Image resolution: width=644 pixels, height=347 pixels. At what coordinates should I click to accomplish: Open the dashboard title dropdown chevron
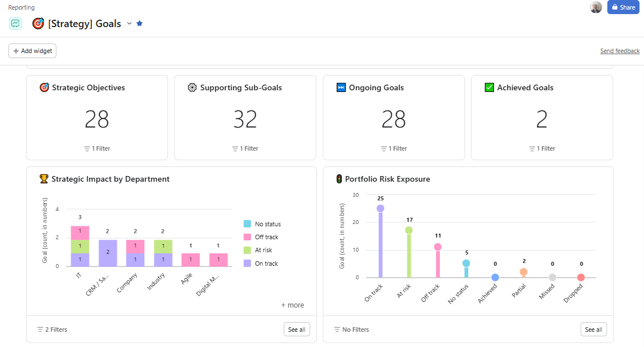(129, 24)
